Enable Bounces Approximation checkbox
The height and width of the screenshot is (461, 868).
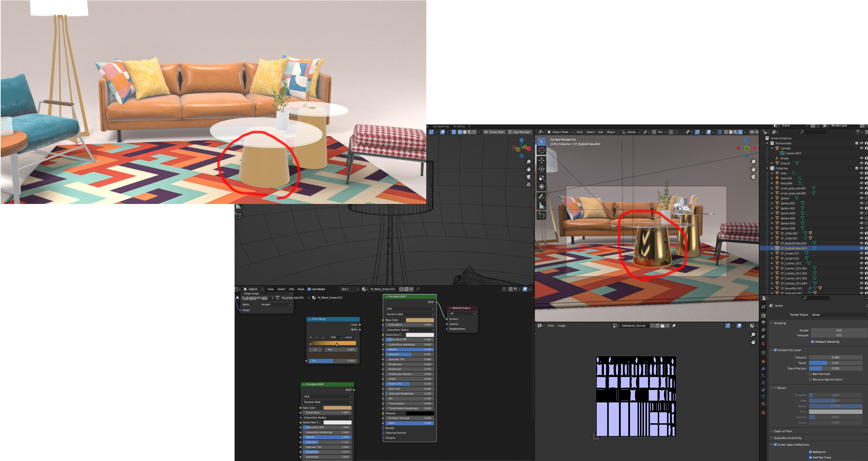click(810, 379)
